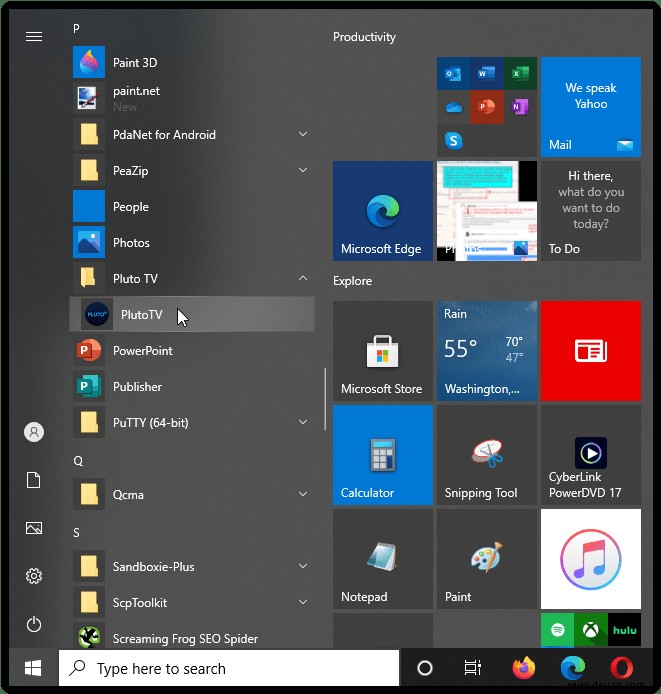Launch paint.net from the app list
The height and width of the screenshot is (694, 661).
(193, 98)
